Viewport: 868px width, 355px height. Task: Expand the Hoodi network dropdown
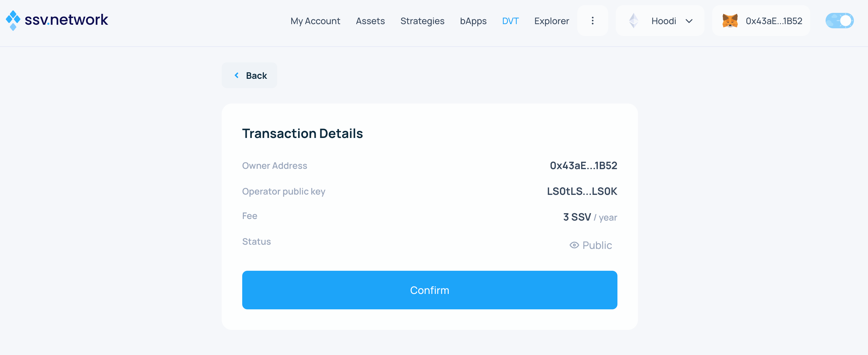pyautogui.click(x=663, y=21)
